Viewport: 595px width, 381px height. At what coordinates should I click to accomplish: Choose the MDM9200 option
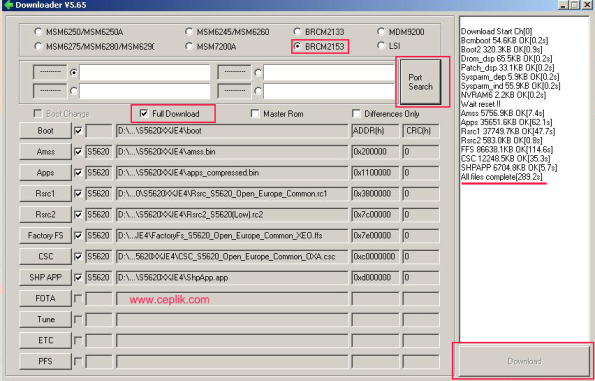coord(381,31)
